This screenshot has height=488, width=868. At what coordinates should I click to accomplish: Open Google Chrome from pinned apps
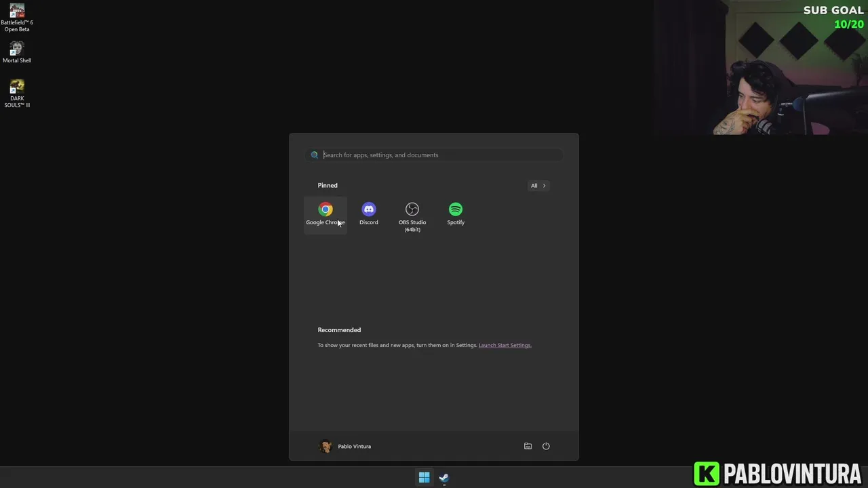(325, 214)
